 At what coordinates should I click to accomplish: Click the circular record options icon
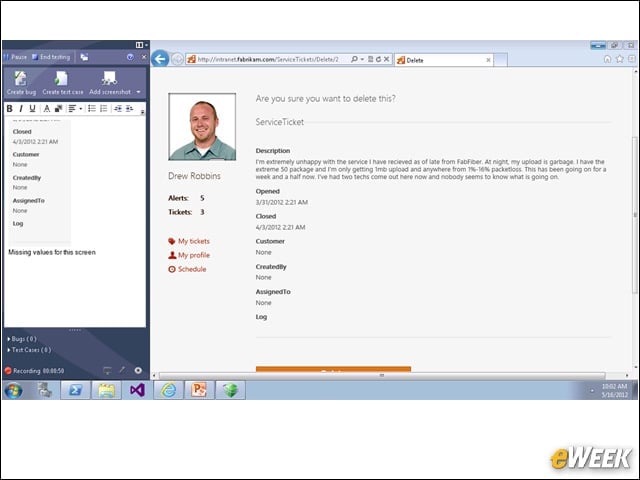pyautogui.click(x=138, y=370)
